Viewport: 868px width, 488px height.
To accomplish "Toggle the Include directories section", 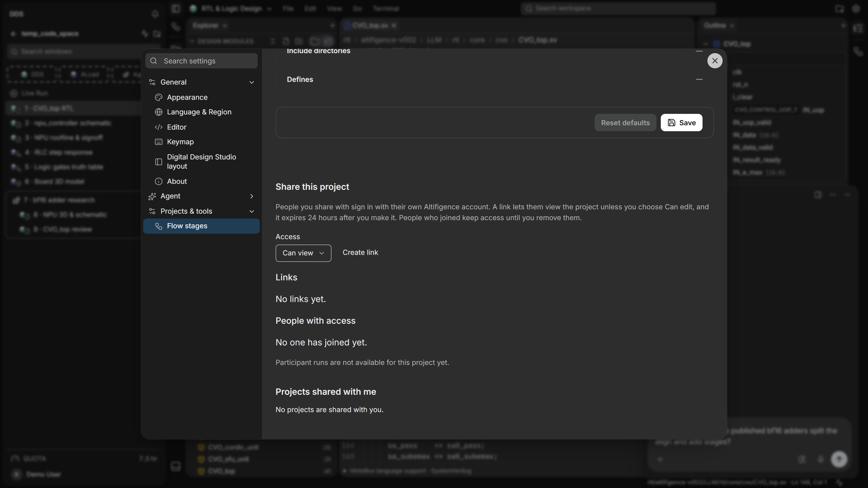I will (x=699, y=51).
